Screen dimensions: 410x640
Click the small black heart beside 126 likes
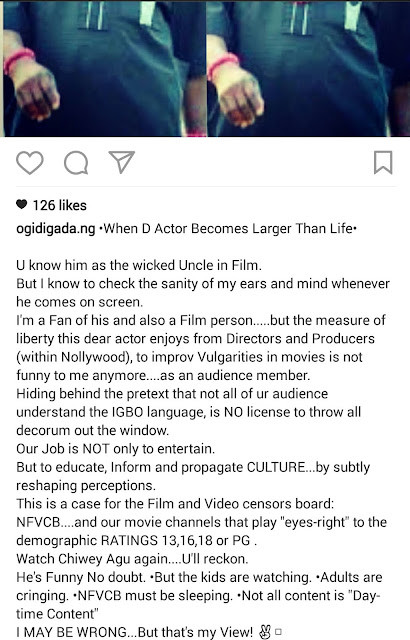[x=22, y=204]
